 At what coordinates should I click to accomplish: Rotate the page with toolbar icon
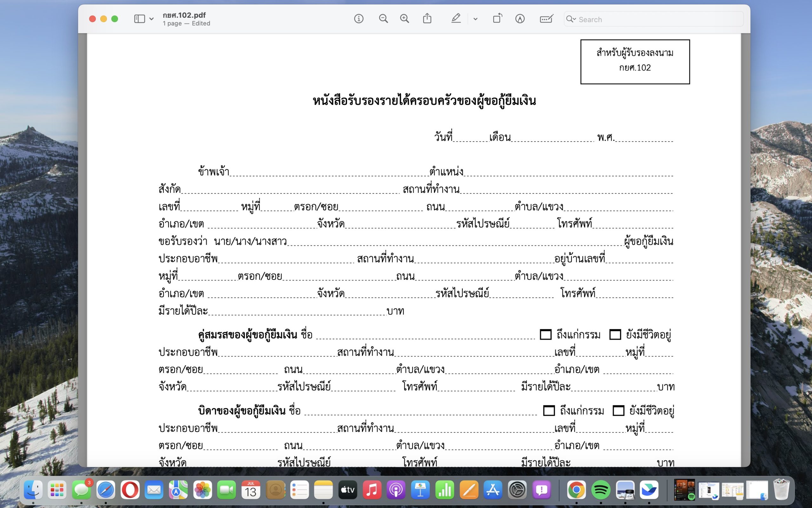tap(497, 18)
